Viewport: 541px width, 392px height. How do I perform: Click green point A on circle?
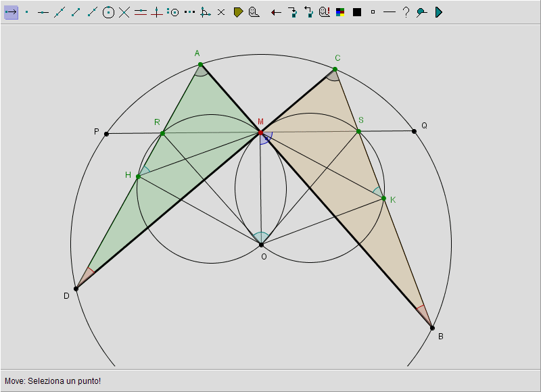coord(200,64)
